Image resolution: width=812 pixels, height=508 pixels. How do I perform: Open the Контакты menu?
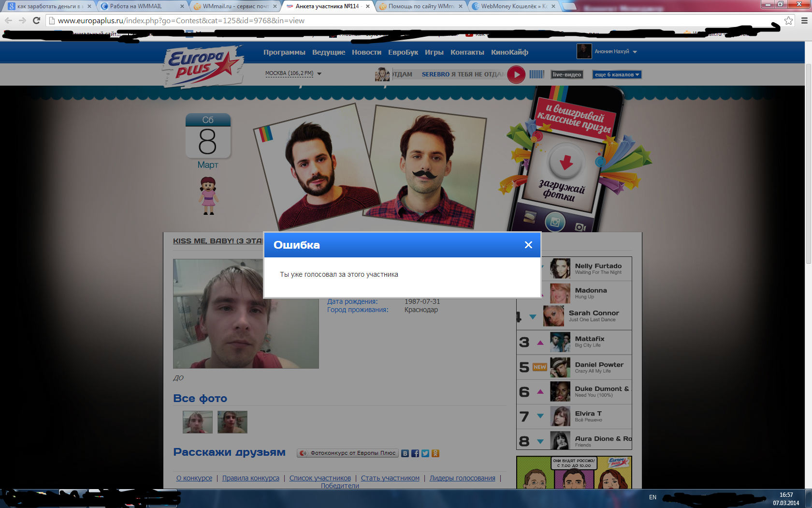(467, 52)
